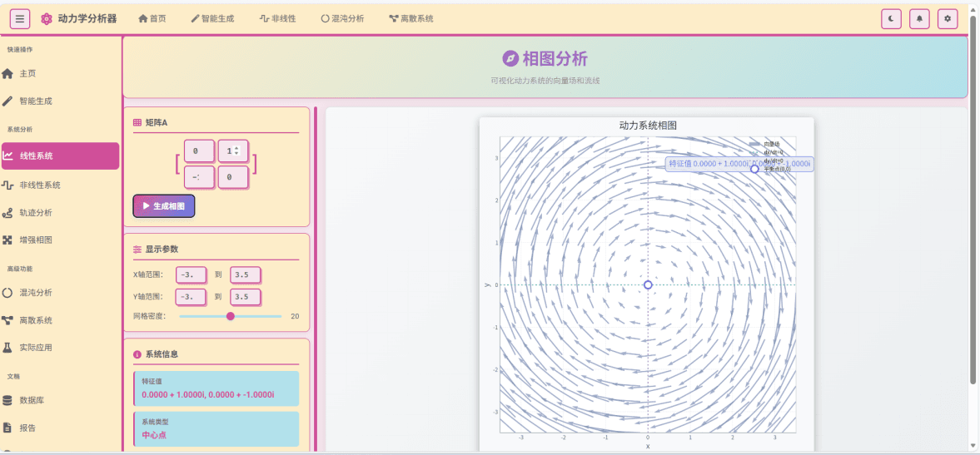The image size is (980, 455).
Task: Click the 系统信息 info icon
Action: point(137,354)
